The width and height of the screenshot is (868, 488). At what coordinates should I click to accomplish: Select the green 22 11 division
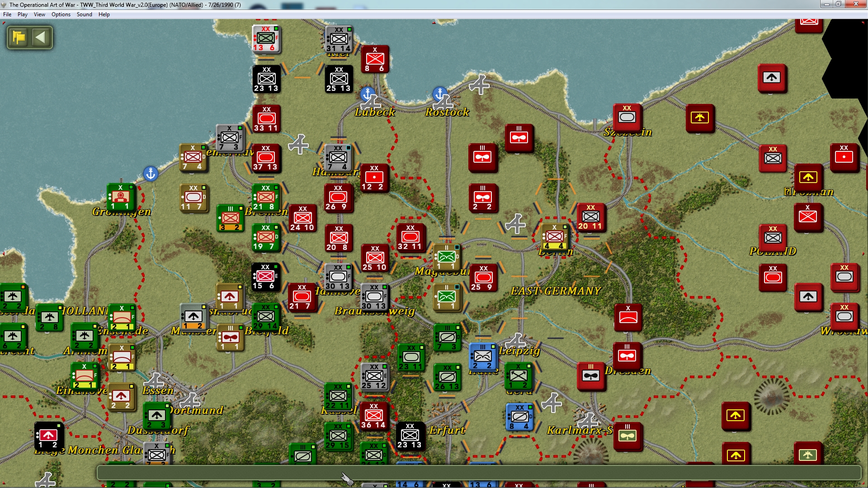pos(338,397)
